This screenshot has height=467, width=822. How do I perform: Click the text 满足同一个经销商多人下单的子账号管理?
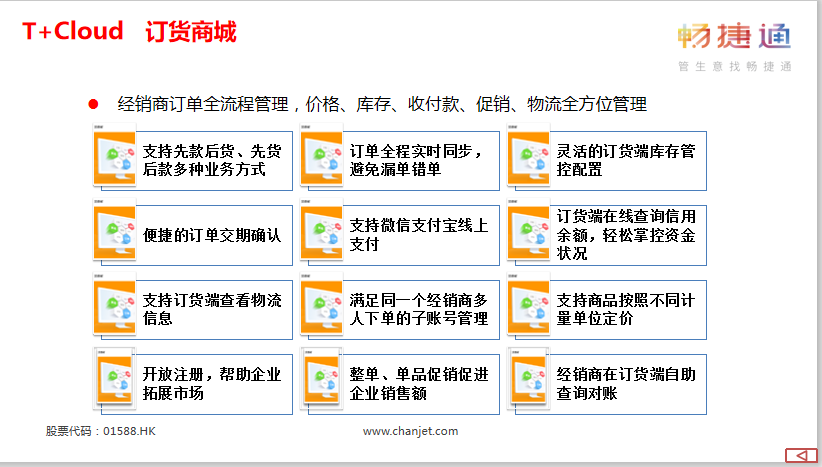coord(418,309)
